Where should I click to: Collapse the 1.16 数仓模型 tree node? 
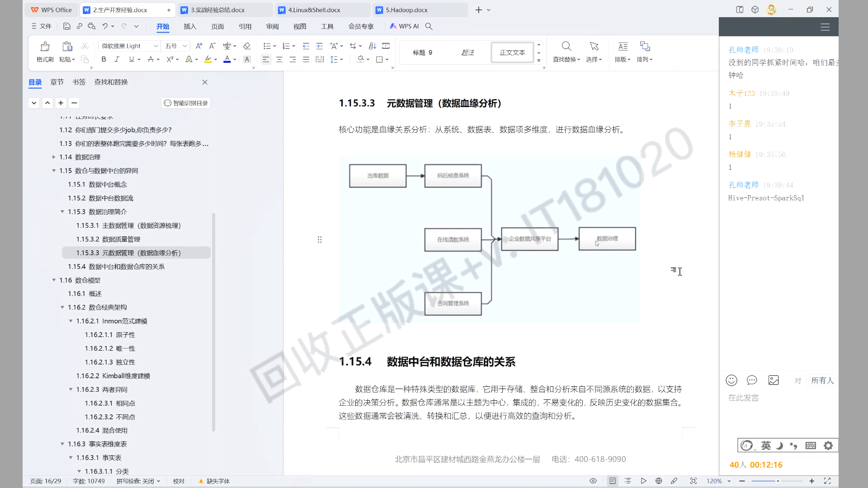tap(54, 280)
